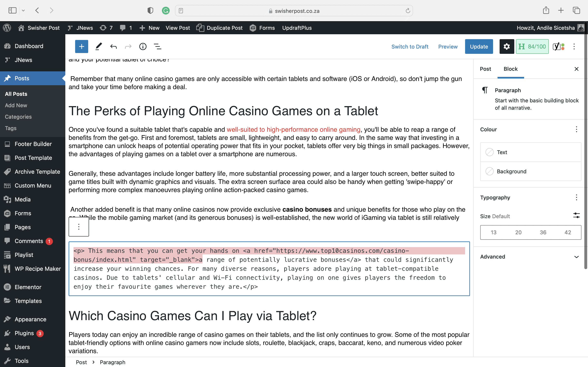Open the List View outline icon
The height and width of the screenshot is (367, 588).
point(157,46)
